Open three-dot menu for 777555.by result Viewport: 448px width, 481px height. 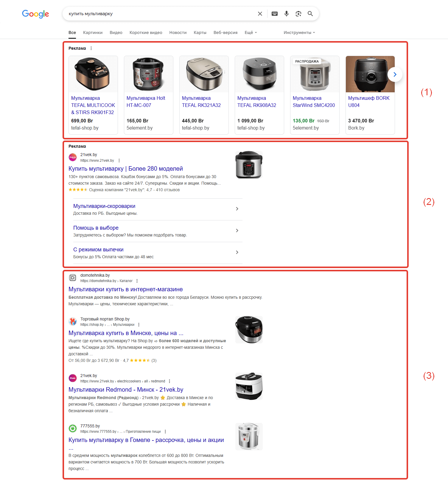165,432
